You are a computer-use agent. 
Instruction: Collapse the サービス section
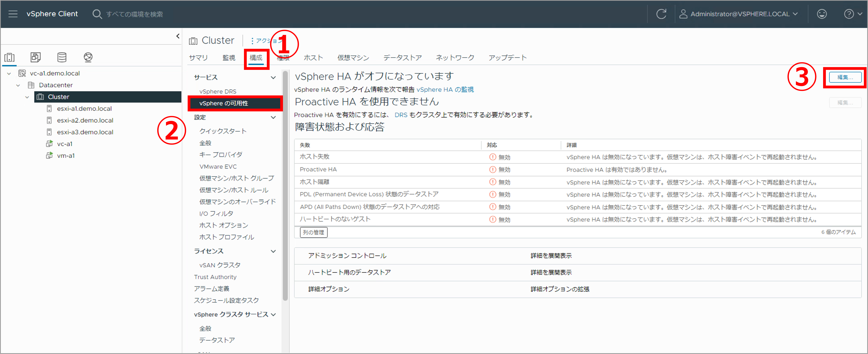point(273,78)
